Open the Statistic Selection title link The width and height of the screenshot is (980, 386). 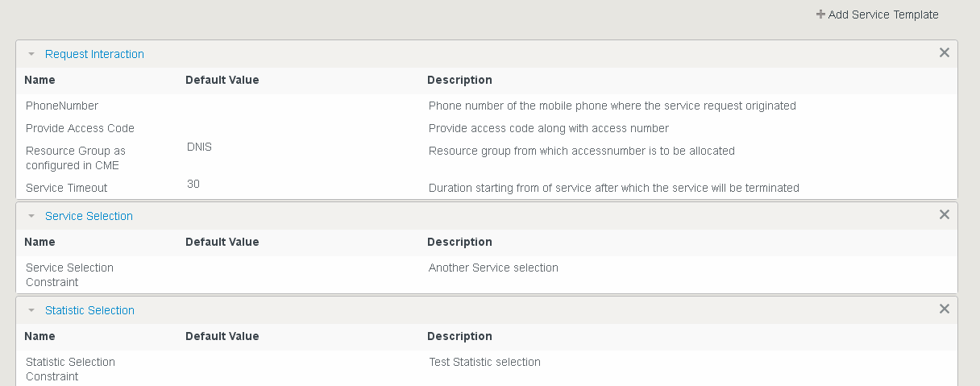(89, 310)
